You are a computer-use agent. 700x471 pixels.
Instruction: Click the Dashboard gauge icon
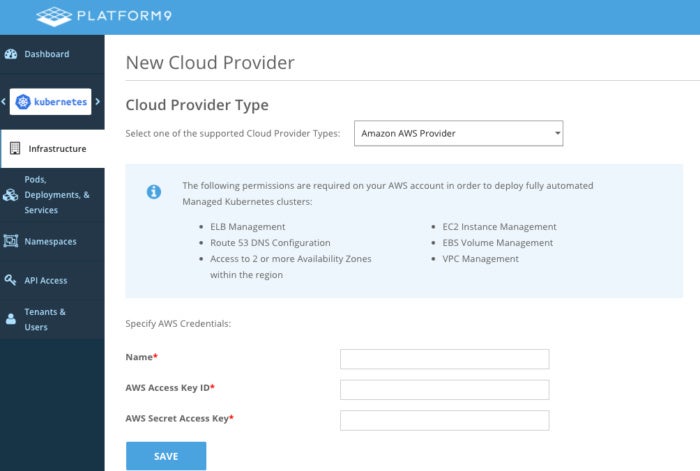(x=11, y=54)
